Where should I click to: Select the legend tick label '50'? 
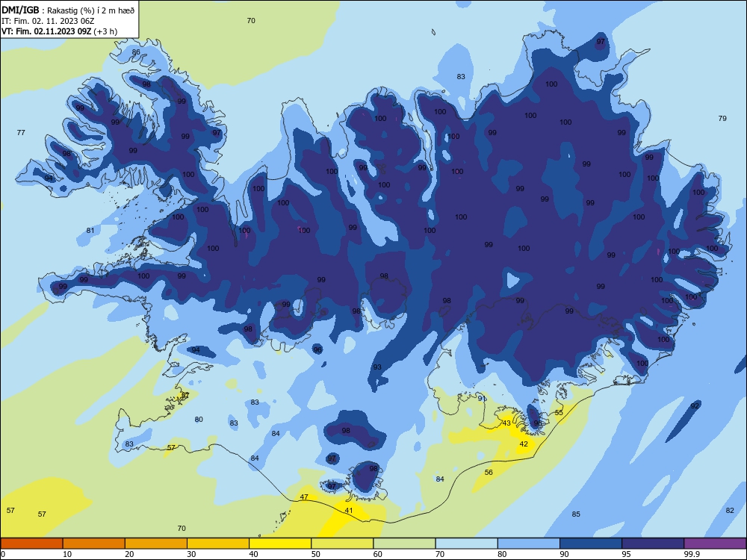[x=315, y=554]
